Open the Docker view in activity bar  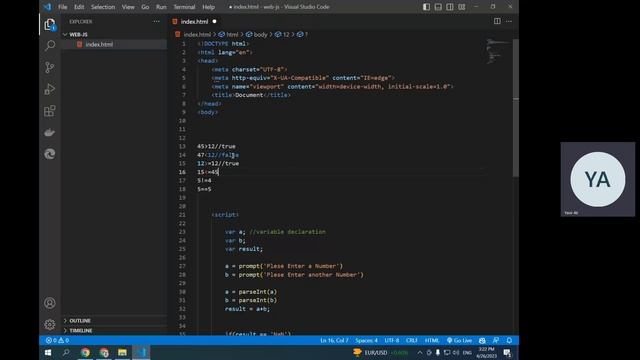pos(50,132)
